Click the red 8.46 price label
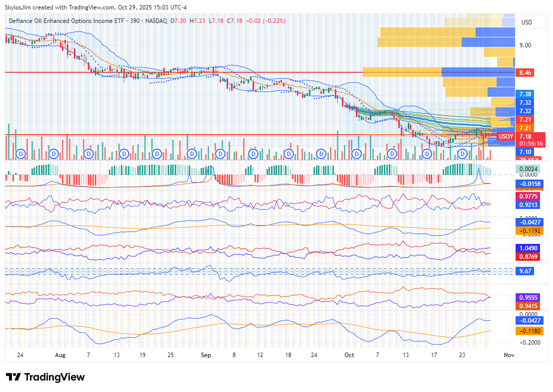 click(526, 72)
